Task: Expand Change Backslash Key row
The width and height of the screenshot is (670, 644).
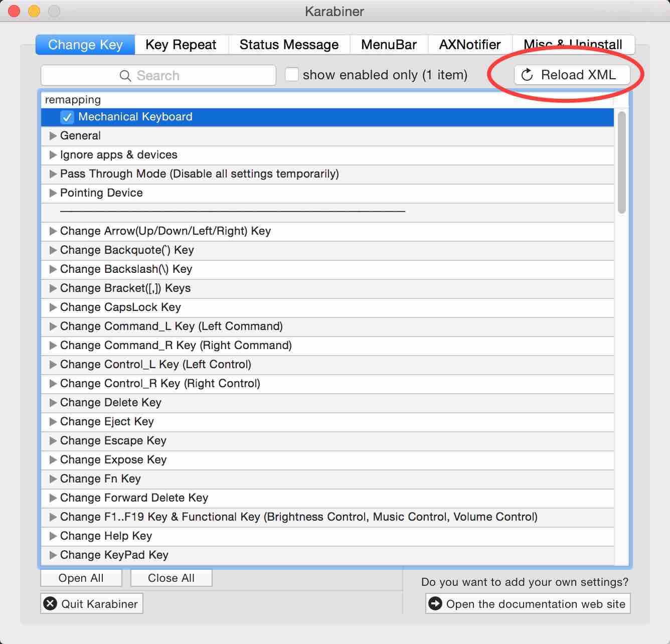Action: click(x=53, y=269)
